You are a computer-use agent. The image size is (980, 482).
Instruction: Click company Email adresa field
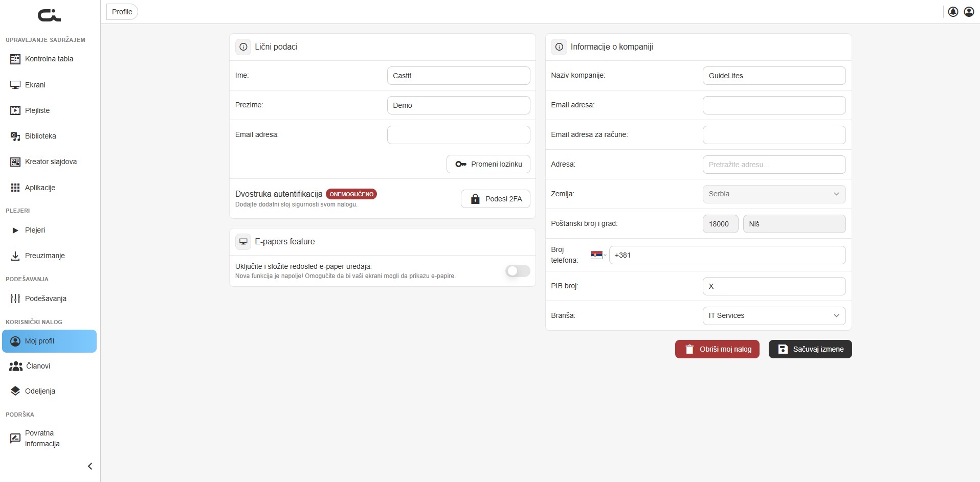click(774, 105)
